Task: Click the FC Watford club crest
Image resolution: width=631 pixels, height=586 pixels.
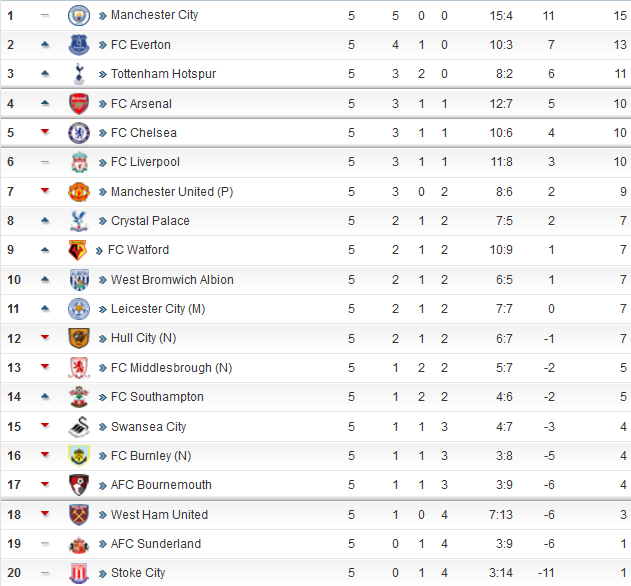Action: point(77,250)
